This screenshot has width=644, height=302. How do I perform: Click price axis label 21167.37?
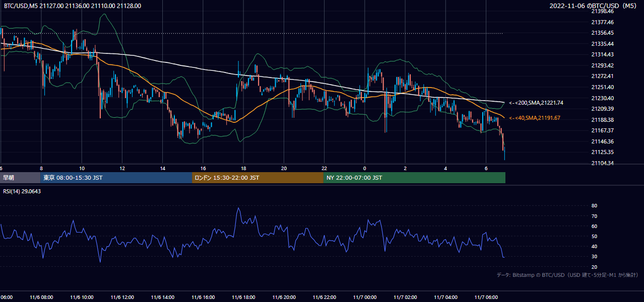click(603, 130)
